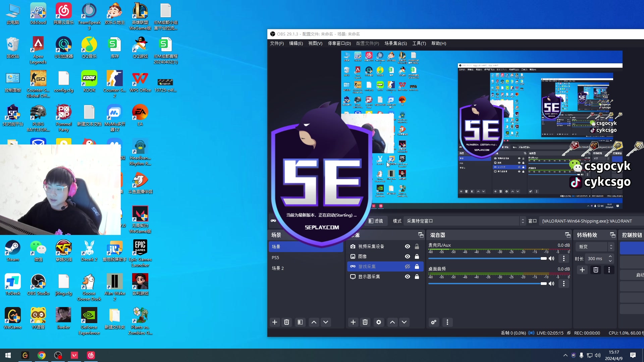Open the taskbar notification center
Image resolution: width=644 pixels, height=362 pixels.
[633, 355]
